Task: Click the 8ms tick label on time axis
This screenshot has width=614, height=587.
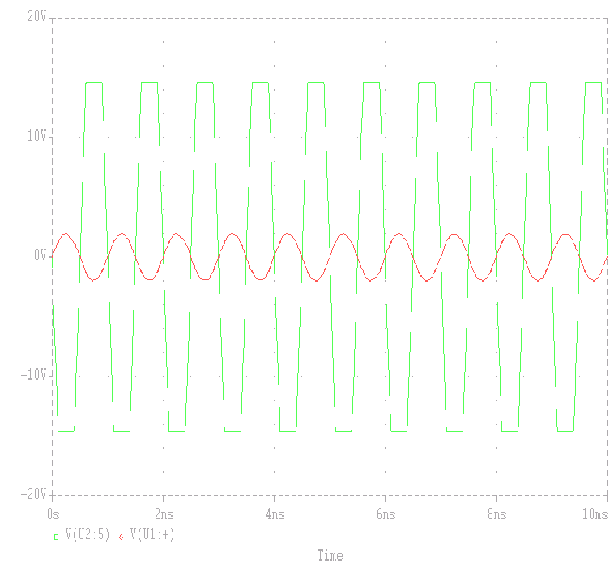Action: pos(497,513)
